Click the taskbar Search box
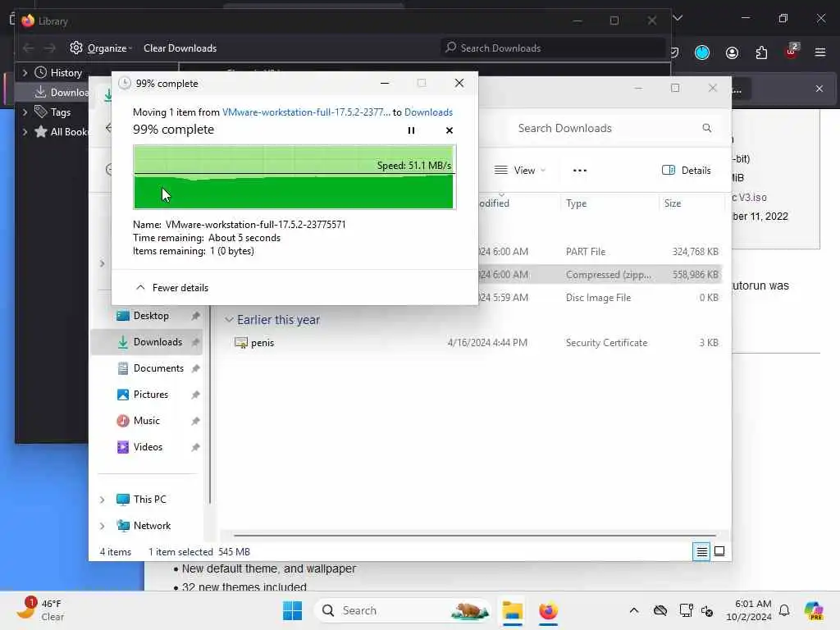The width and height of the screenshot is (840, 630). coord(403,610)
